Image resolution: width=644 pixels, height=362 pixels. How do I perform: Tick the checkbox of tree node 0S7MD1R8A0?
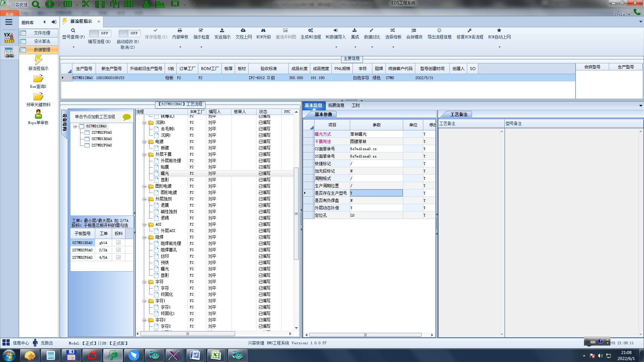click(x=87, y=139)
